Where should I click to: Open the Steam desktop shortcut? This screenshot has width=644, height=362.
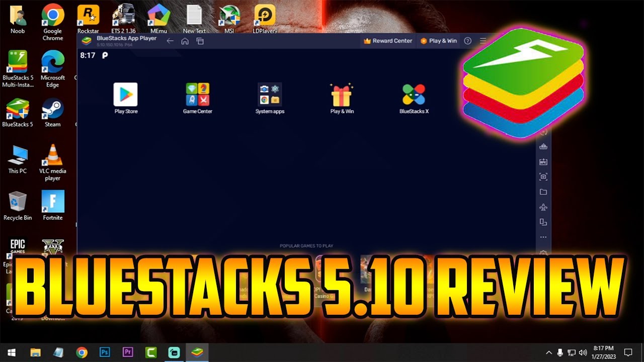coord(52,113)
